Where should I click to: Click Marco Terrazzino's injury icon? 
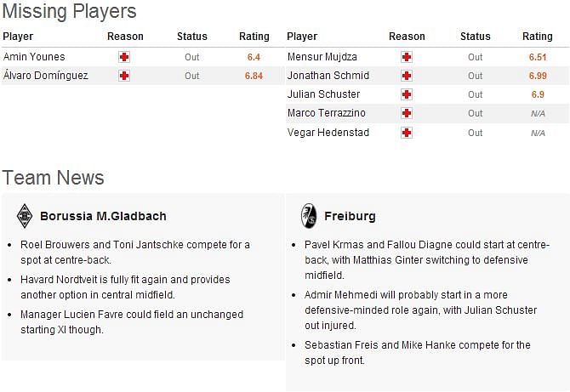tap(406, 113)
